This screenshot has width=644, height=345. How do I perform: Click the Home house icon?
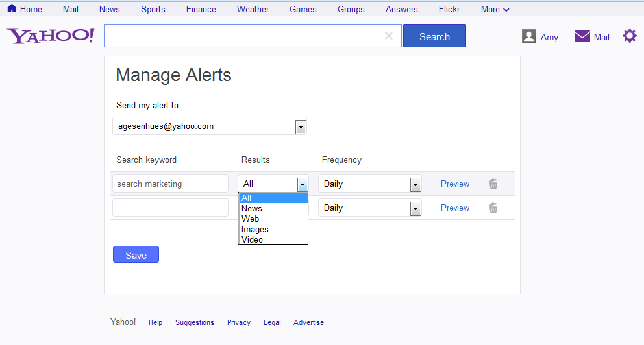point(12,9)
